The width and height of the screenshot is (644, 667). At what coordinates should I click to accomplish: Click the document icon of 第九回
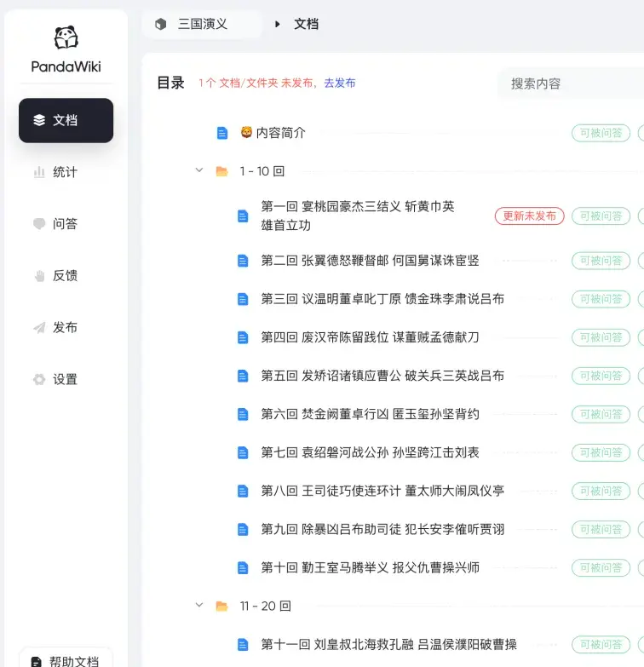(x=243, y=530)
